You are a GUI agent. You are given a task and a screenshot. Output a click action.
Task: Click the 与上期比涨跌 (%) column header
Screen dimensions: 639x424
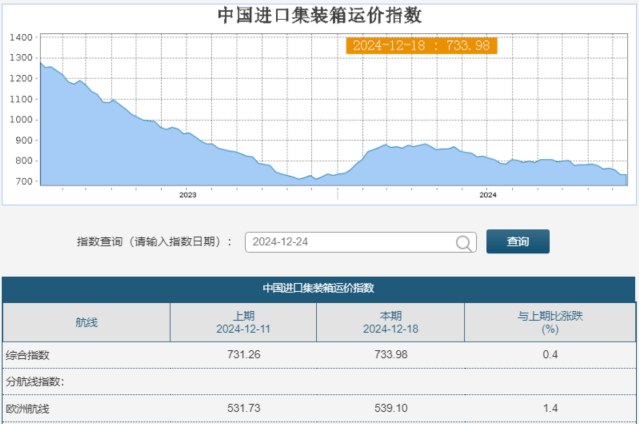(x=549, y=322)
